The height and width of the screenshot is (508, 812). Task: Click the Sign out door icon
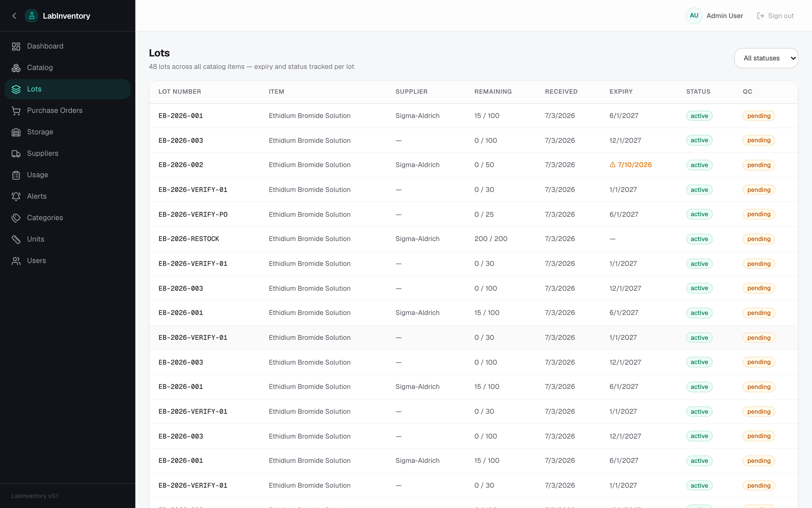[x=760, y=16]
